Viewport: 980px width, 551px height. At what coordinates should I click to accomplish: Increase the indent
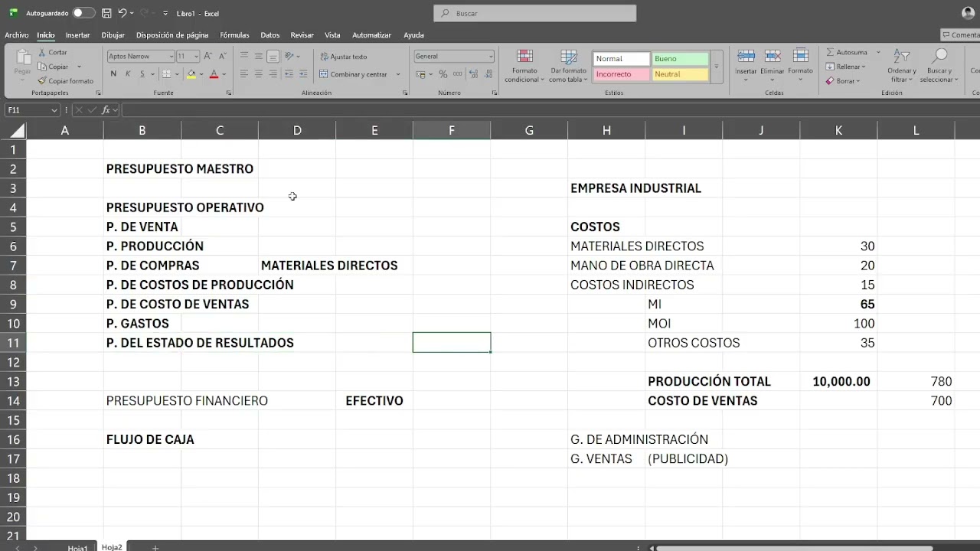[303, 74]
